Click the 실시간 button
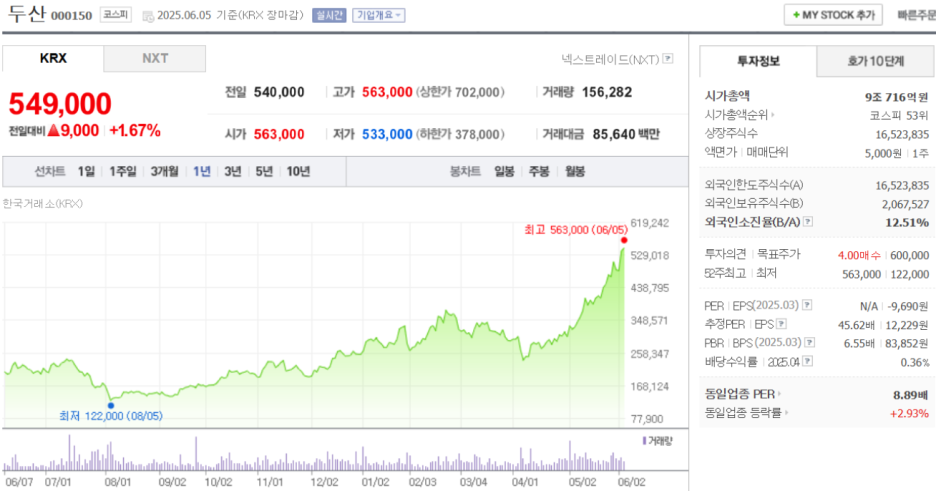Screen dimensions: 936x491 coord(329,15)
